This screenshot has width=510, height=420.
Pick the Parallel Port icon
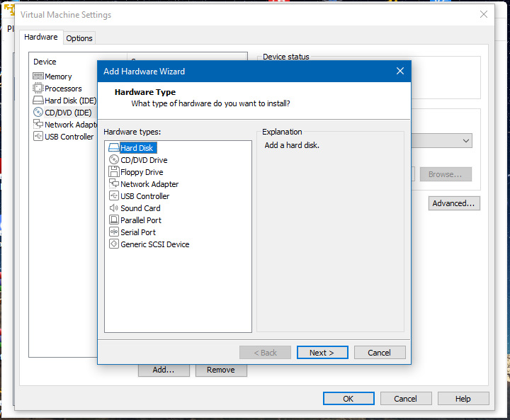coord(114,220)
